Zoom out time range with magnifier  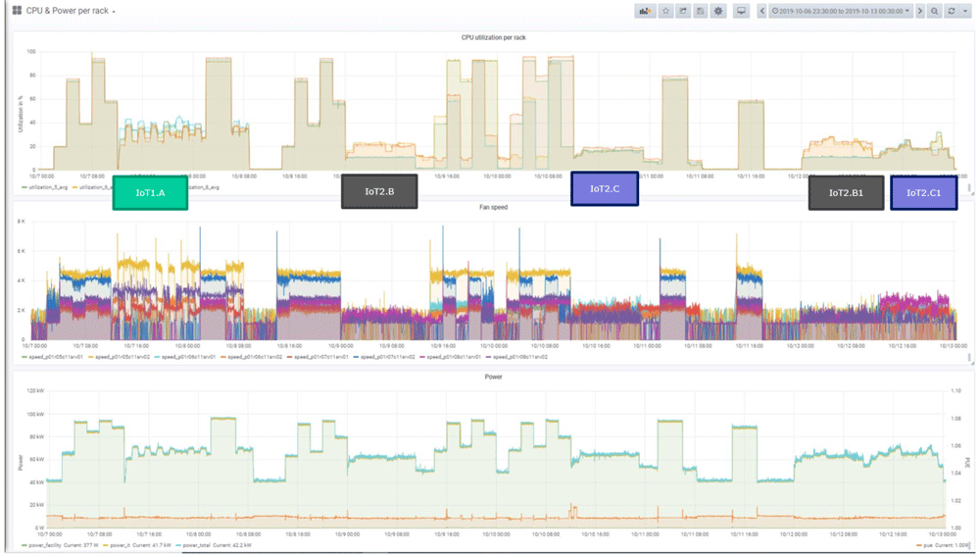tap(934, 11)
